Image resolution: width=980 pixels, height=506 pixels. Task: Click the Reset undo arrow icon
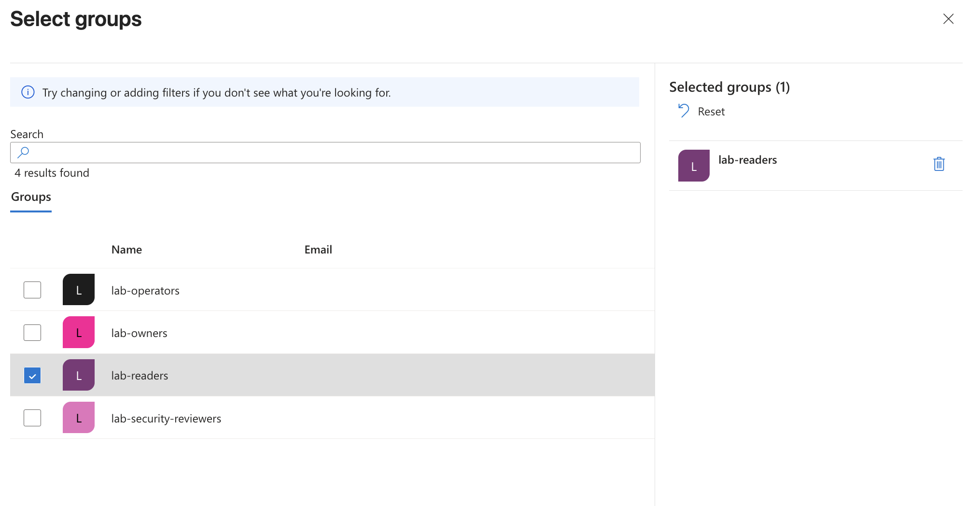pos(684,111)
